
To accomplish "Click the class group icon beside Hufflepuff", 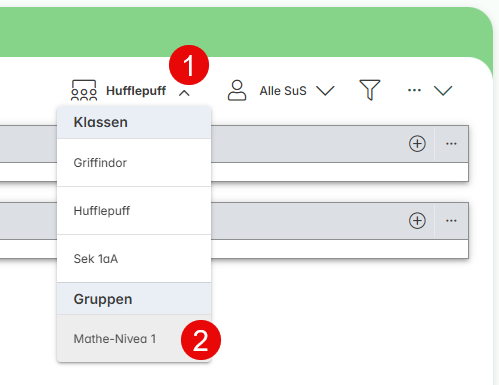I will pyautogui.click(x=84, y=90).
